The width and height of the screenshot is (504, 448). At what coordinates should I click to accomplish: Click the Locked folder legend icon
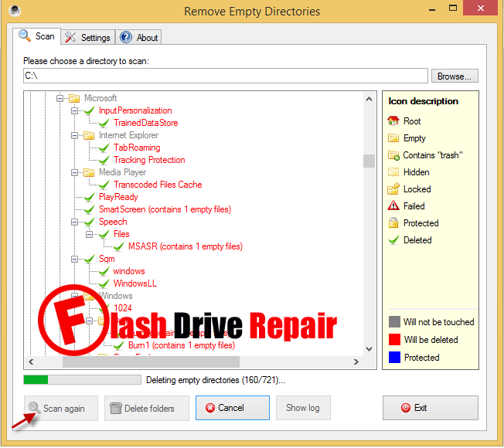tap(393, 189)
